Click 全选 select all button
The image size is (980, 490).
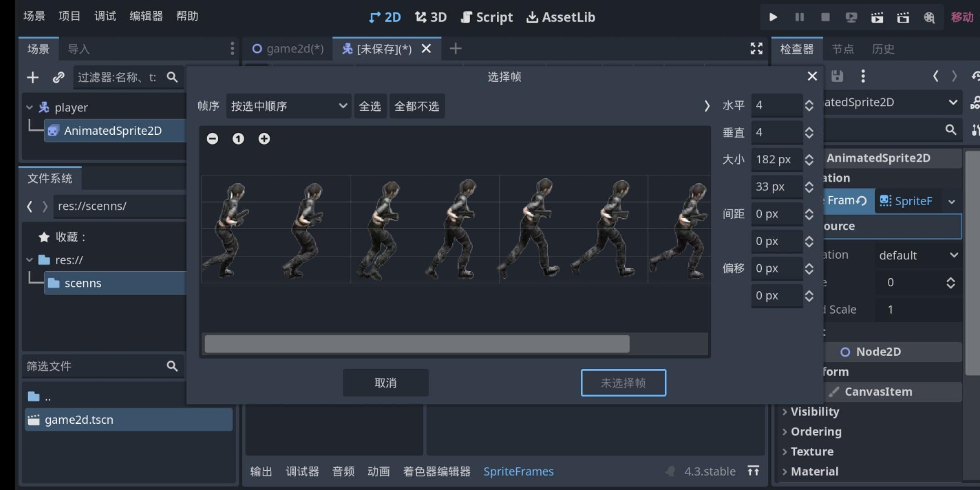click(370, 106)
